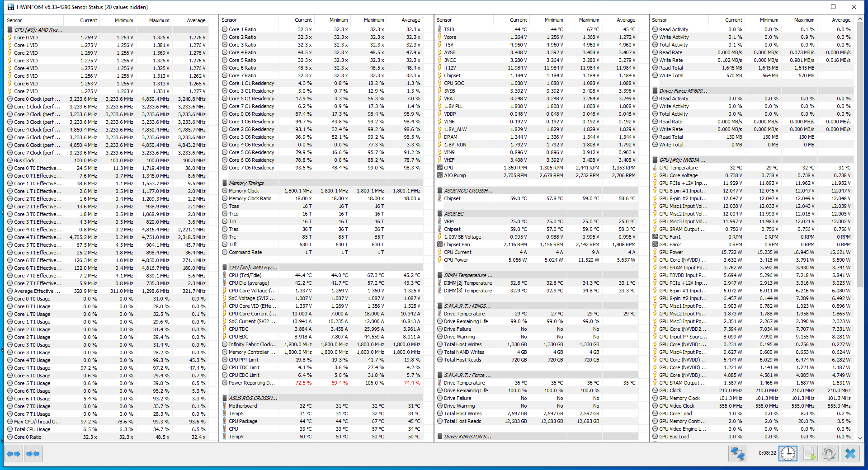Click the Sensor column header above Core 1 Ratio

pyautogui.click(x=249, y=20)
